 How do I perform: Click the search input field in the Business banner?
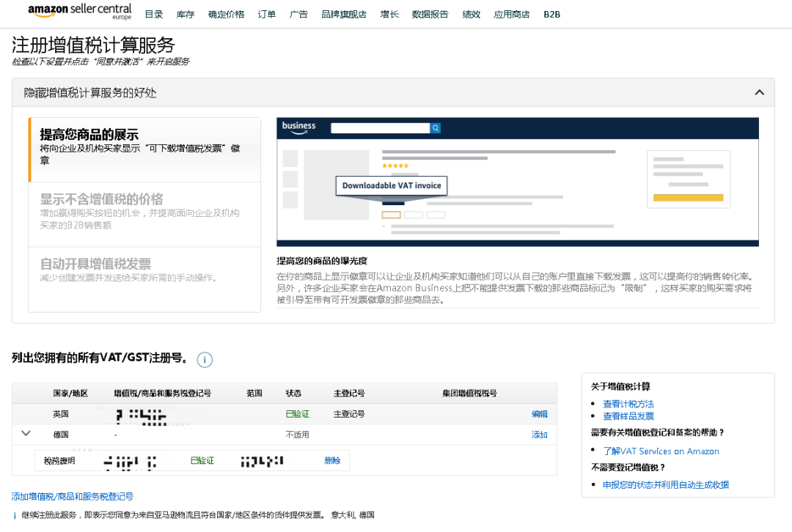(x=381, y=128)
